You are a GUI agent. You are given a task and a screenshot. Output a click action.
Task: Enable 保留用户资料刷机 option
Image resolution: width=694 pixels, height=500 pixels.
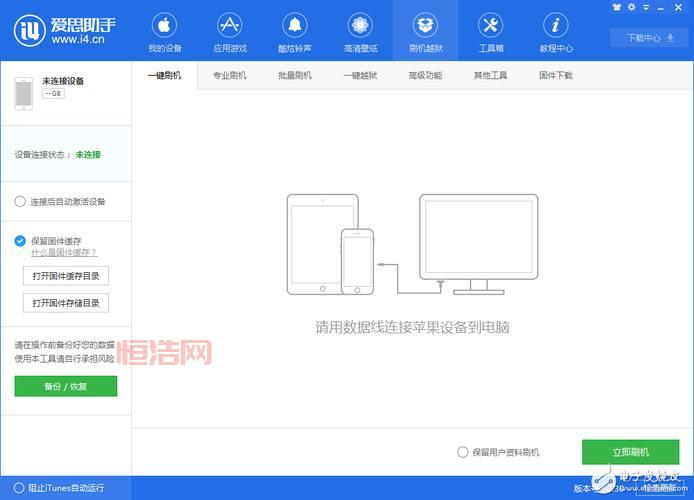(463, 452)
